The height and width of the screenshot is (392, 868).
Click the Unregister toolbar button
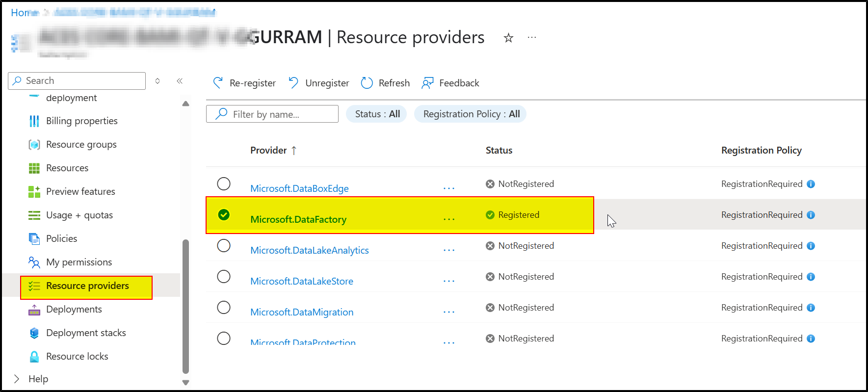pos(318,83)
